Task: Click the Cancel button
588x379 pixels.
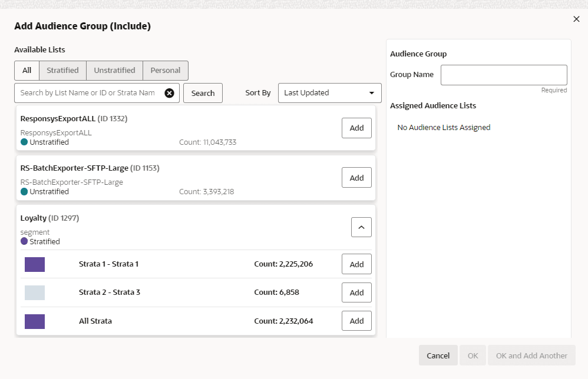Action: pyautogui.click(x=438, y=355)
